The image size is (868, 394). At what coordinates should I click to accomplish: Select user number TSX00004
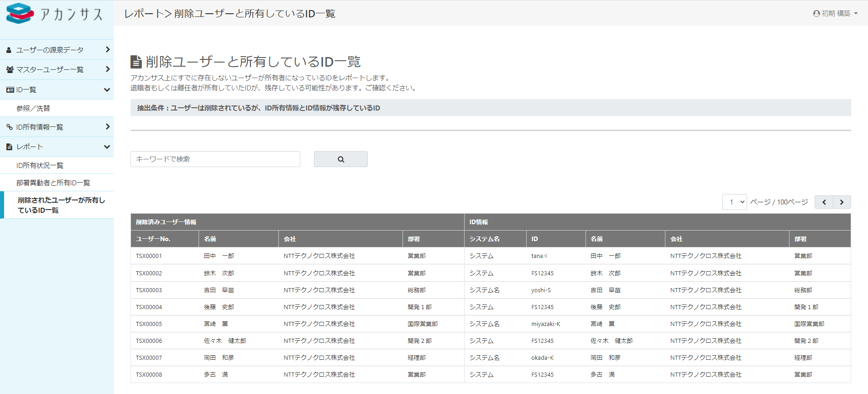pos(149,307)
